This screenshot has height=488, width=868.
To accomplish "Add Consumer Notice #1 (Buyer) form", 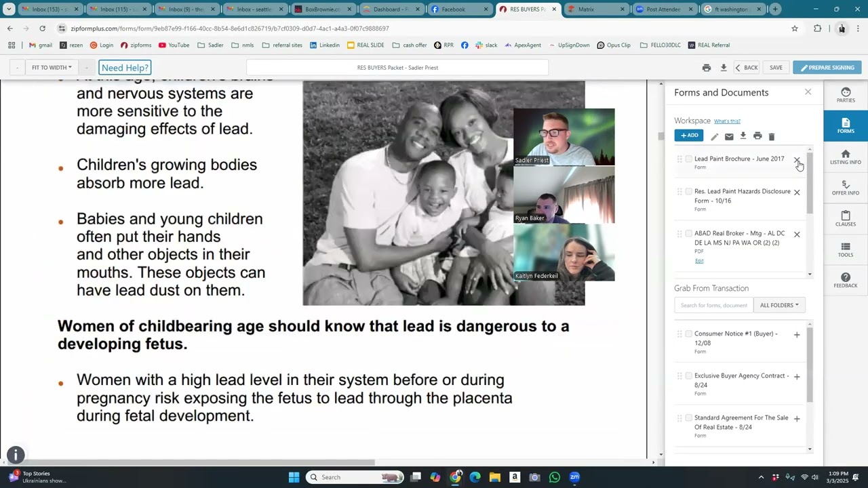I will point(797,335).
